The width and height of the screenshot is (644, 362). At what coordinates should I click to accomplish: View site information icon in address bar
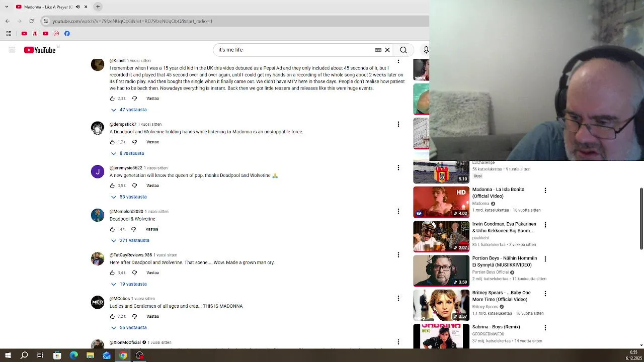(46, 21)
